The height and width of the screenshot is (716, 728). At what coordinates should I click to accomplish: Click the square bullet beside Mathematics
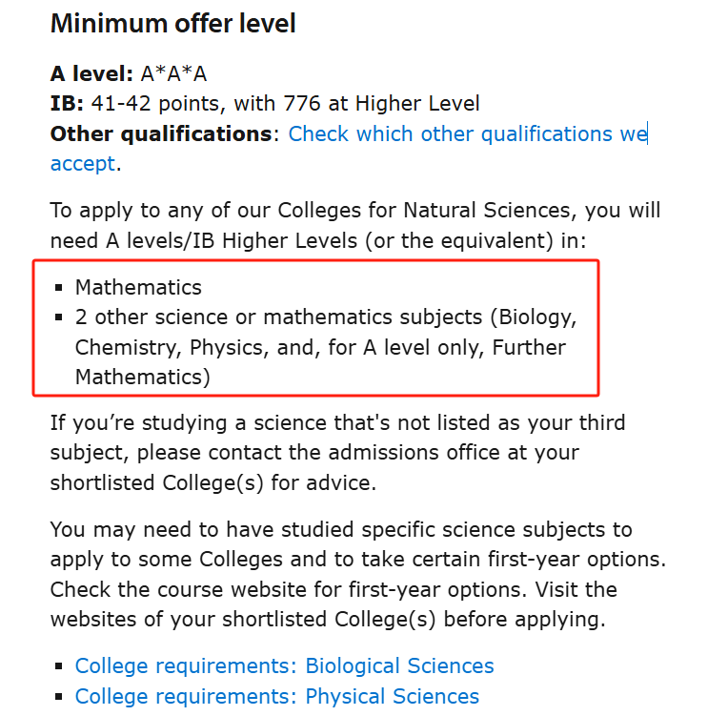(x=58, y=287)
